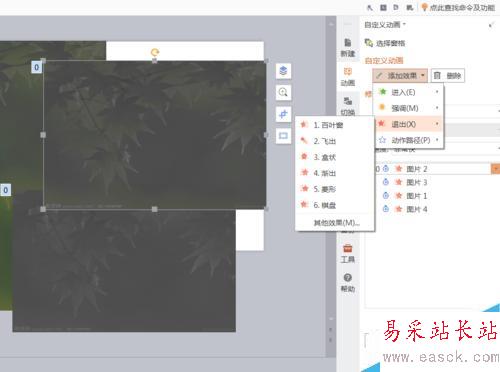The image size is (500, 372).
Task: Open the 切换 sidebar panel
Action: coord(348,106)
